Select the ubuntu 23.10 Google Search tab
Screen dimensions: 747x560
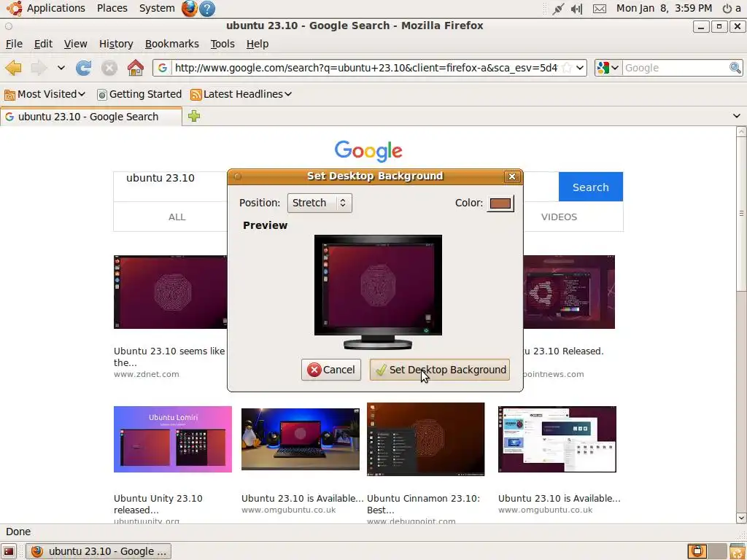[91, 117]
